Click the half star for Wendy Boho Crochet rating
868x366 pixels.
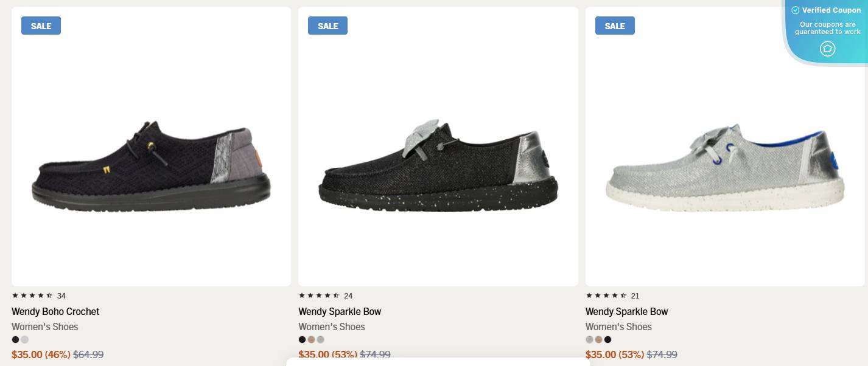[x=49, y=295]
